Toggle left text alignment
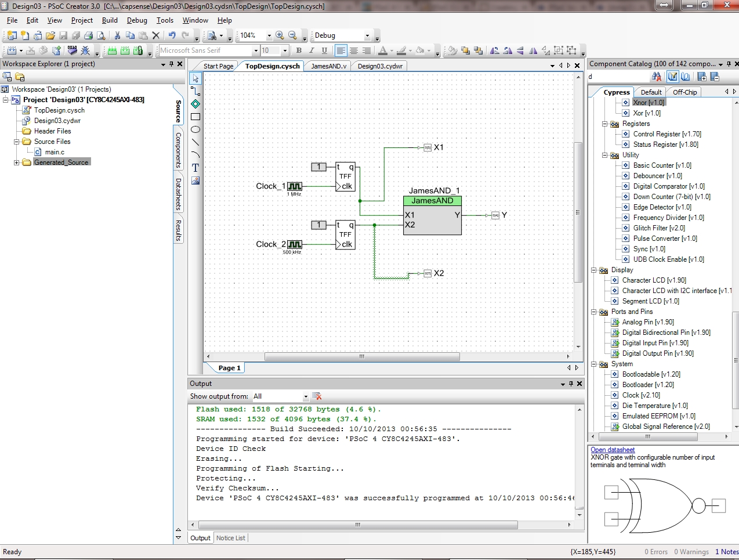The height and width of the screenshot is (560, 739). [x=340, y=50]
